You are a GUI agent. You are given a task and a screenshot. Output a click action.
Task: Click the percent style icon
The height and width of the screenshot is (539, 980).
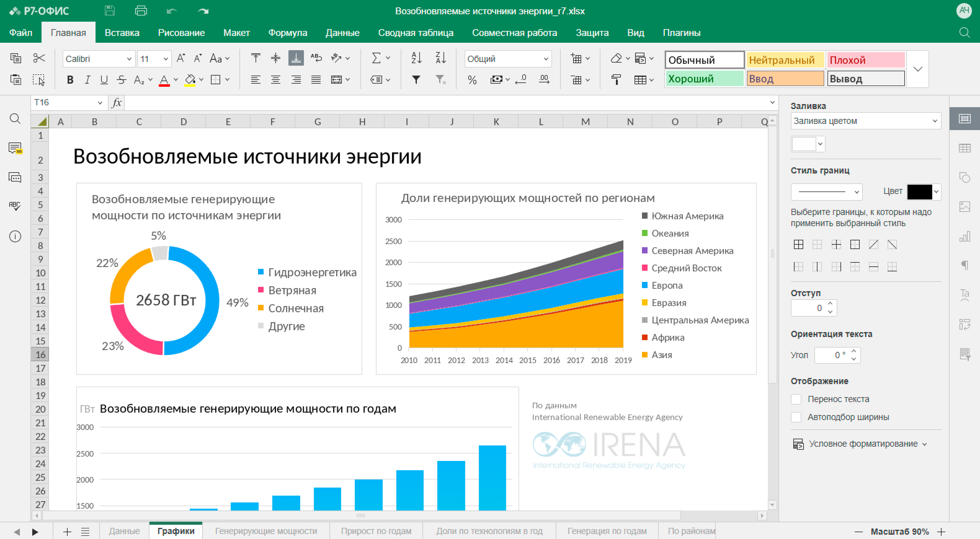pyautogui.click(x=472, y=80)
